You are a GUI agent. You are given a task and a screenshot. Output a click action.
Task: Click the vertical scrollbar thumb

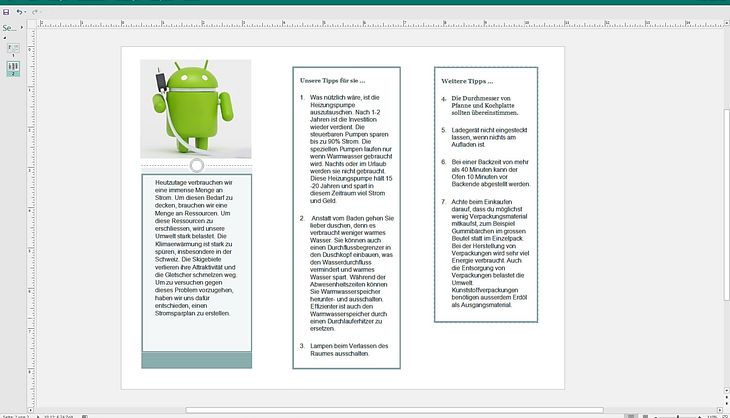click(x=726, y=205)
